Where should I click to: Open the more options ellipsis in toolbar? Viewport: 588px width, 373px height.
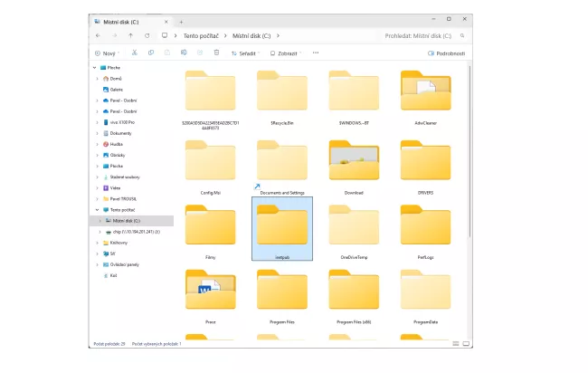click(x=315, y=53)
